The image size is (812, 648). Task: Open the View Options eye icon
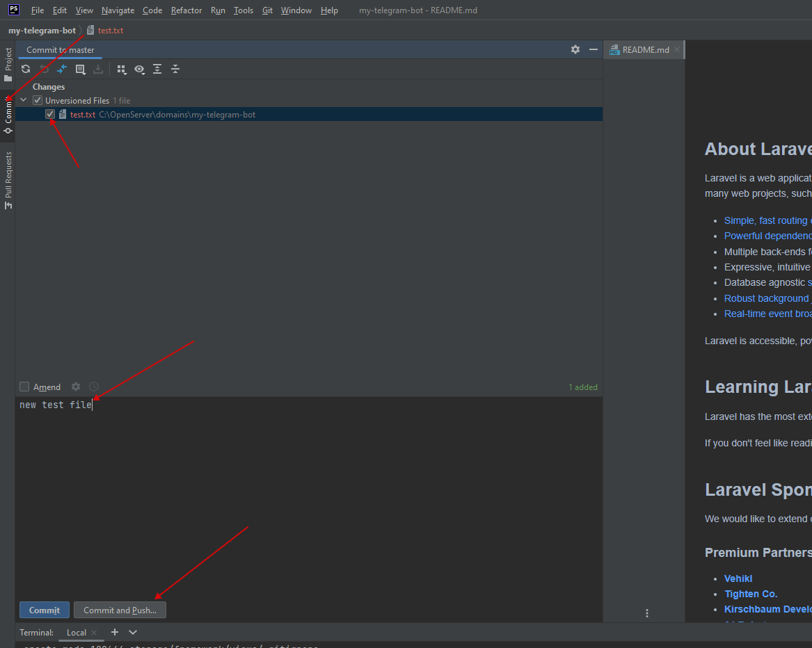(x=139, y=70)
